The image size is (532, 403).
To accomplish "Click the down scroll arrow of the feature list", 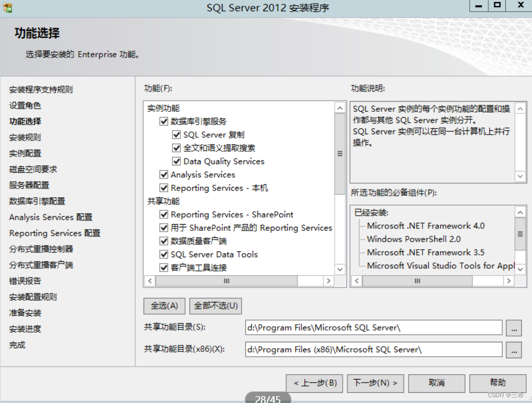I will [x=339, y=269].
